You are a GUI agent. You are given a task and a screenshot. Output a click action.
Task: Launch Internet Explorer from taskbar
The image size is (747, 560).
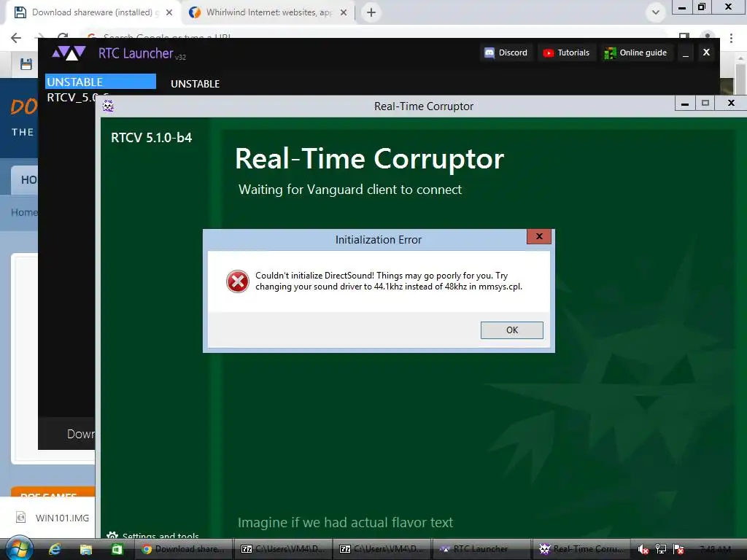pos(55,549)
